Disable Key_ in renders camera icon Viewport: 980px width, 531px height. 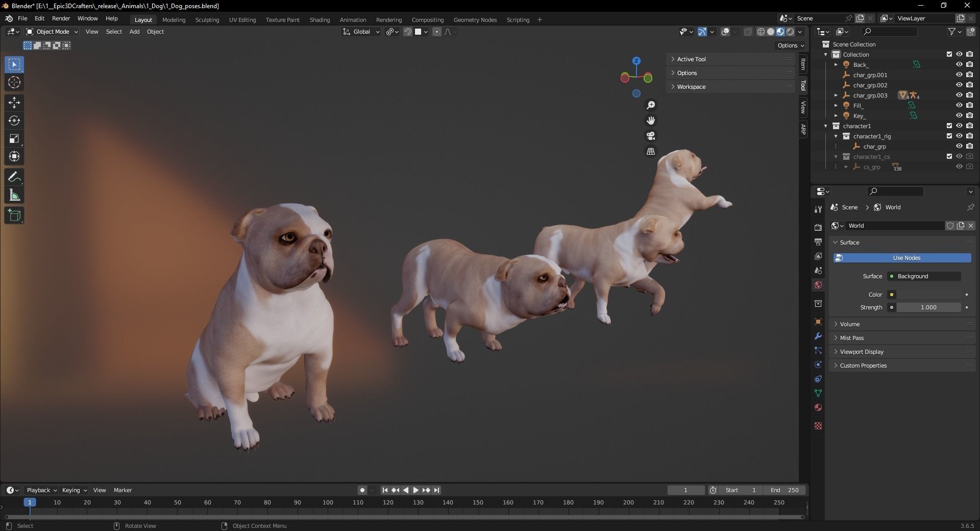coord(969,115)
